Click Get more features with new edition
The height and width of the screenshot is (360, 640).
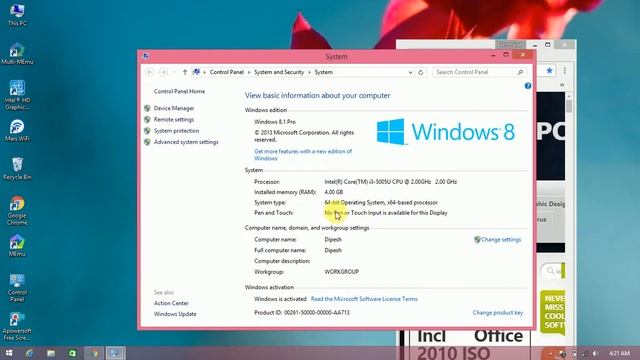(x=303, y=155)
